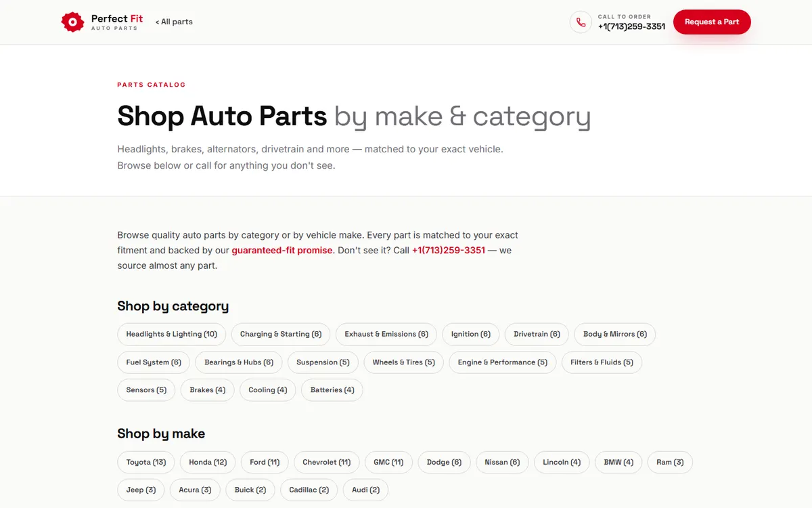Browse parts for Honda (12)
The width and height of the screenshot is (812, 508).
[208, 462]
